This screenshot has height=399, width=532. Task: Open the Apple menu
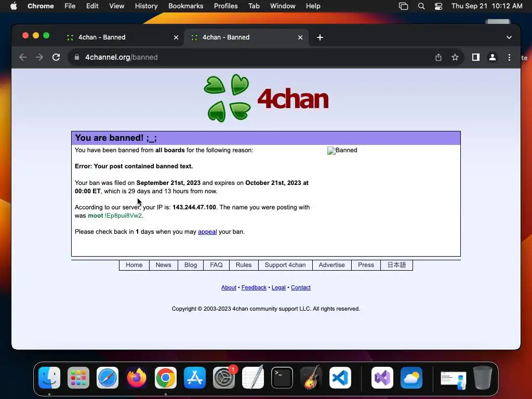tap(14, 6)
